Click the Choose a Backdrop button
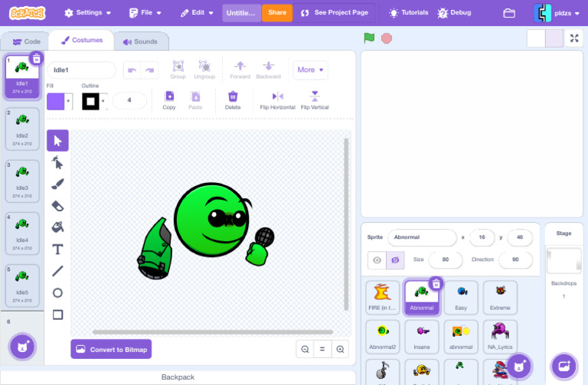 click(563, 367)
